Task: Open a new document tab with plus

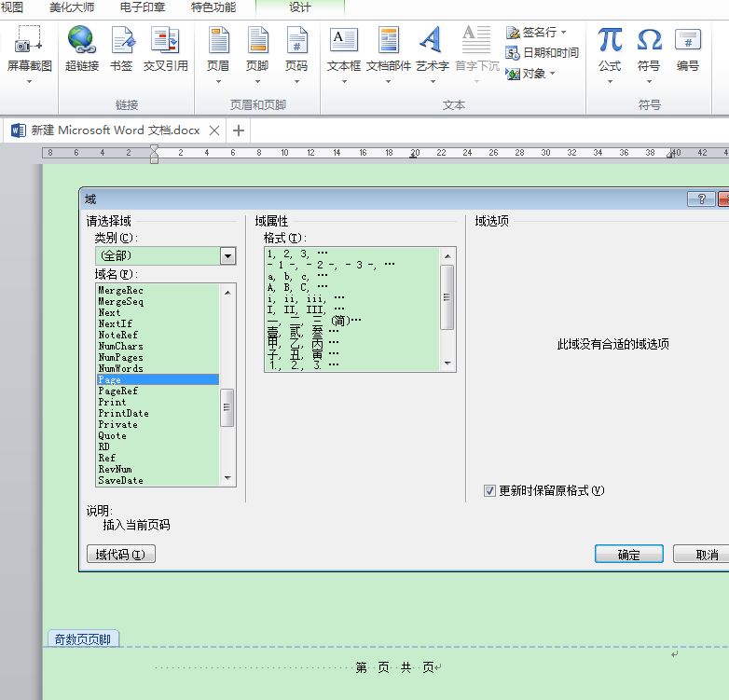Action: point(239,130)
